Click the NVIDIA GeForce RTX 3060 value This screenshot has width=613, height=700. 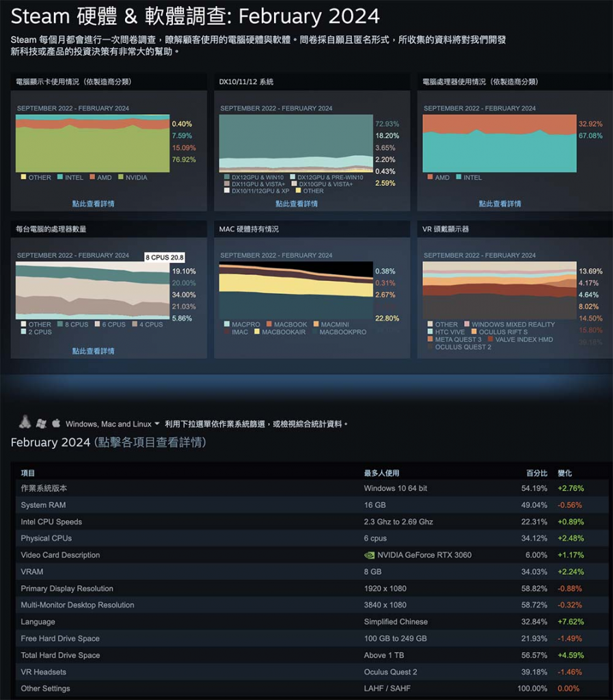pyautogui.click(x=424, y=555)
